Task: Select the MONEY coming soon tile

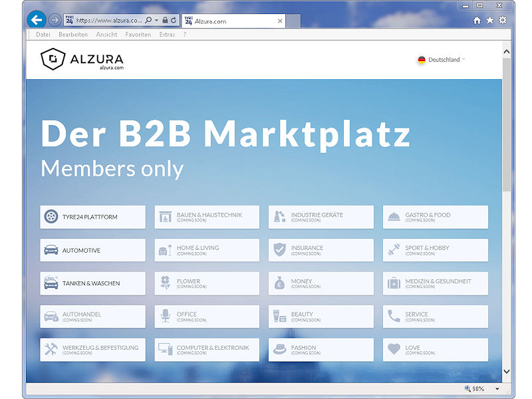Action: [x=321, y=283]
